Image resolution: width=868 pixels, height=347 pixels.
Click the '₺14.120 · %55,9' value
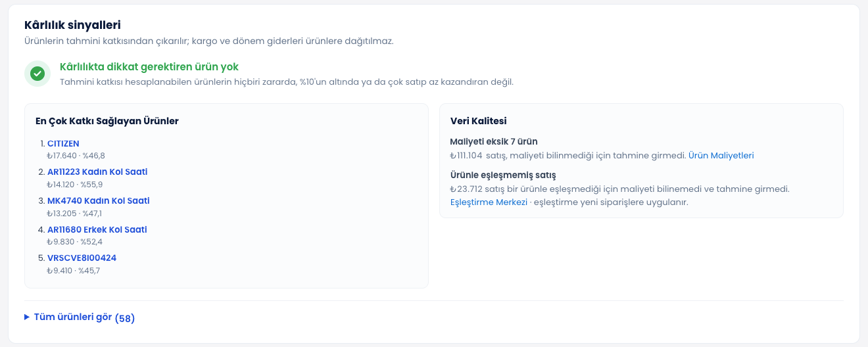[x=74, y=185]
